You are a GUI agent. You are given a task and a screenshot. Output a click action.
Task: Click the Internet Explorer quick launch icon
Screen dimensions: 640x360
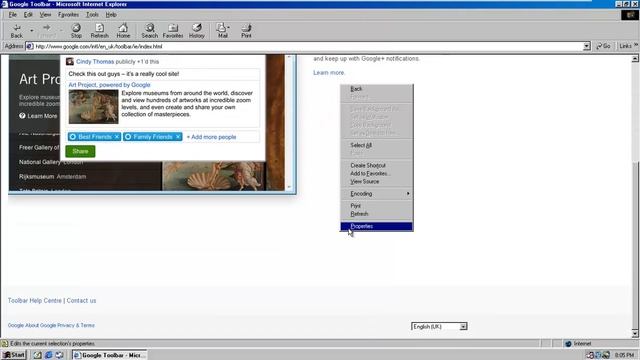point(48,355)
